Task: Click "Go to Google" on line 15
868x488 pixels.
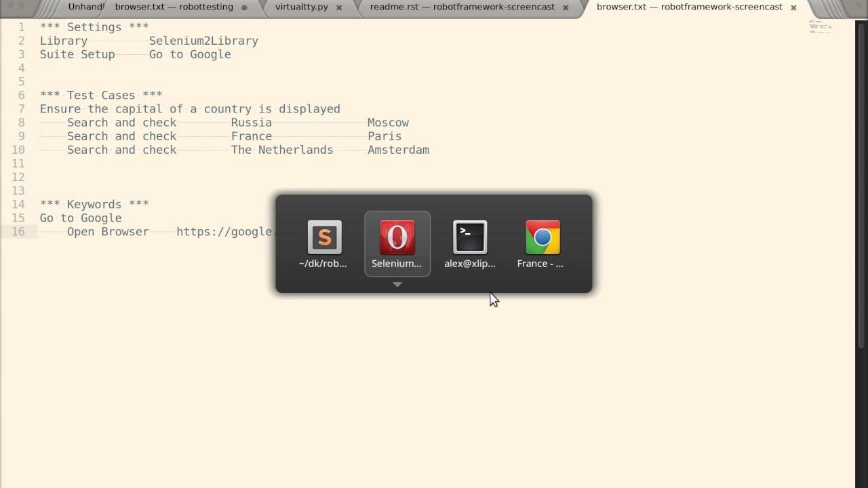Action: tap(81, 218)
